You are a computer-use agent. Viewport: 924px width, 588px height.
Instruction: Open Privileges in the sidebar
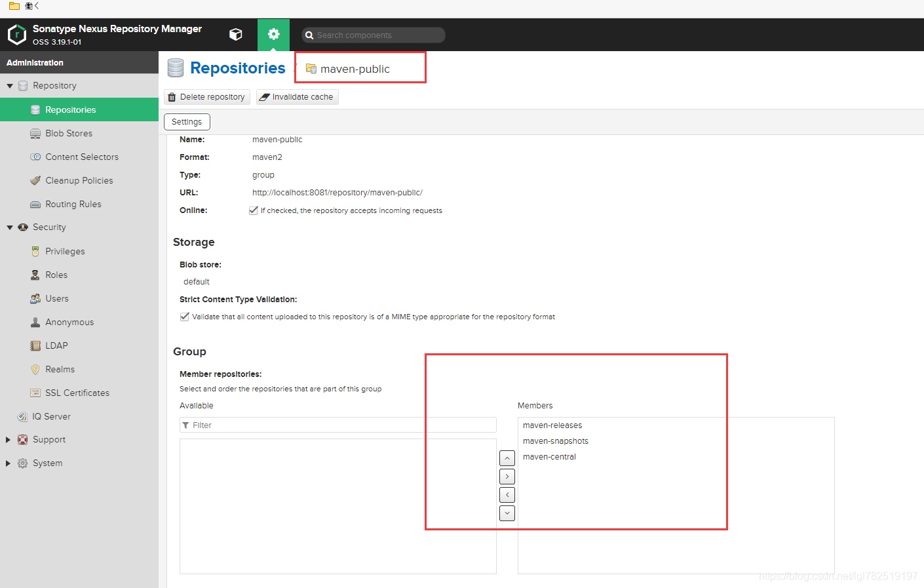(79, 251)
